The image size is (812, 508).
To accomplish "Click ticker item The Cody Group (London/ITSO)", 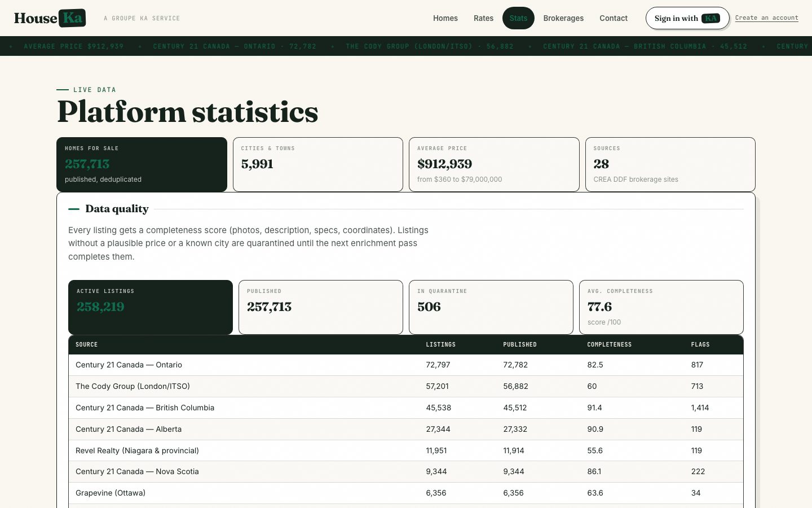I will (430, 46).
